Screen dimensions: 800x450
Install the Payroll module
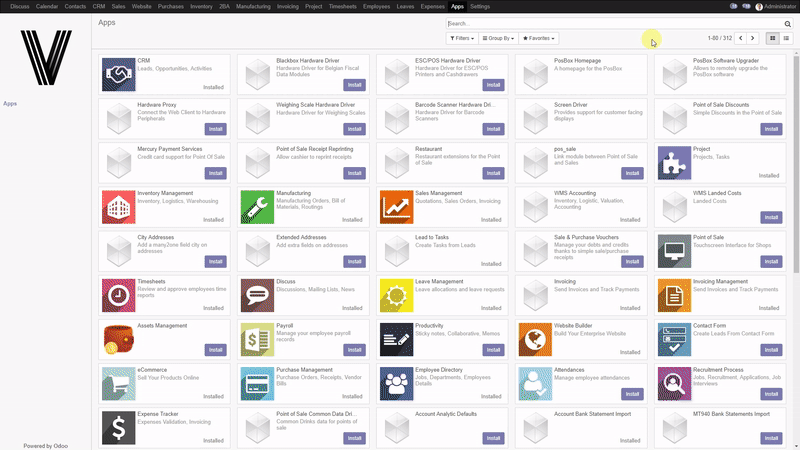pyautogui.click(x=355, y=350)
